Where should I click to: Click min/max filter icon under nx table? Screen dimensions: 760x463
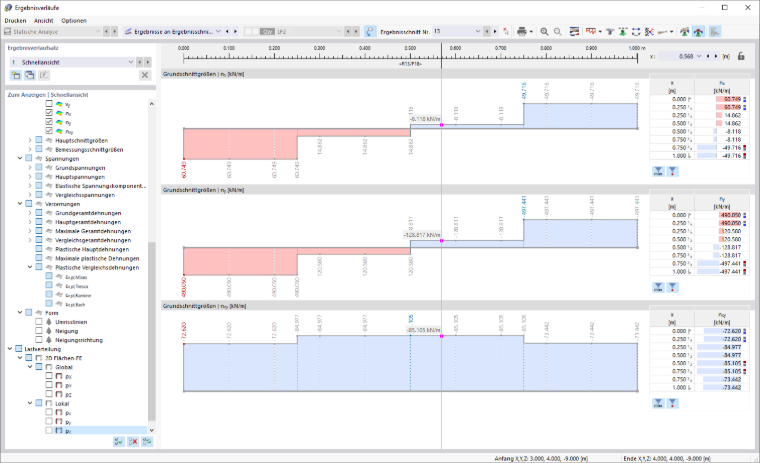tap(658, 171)
